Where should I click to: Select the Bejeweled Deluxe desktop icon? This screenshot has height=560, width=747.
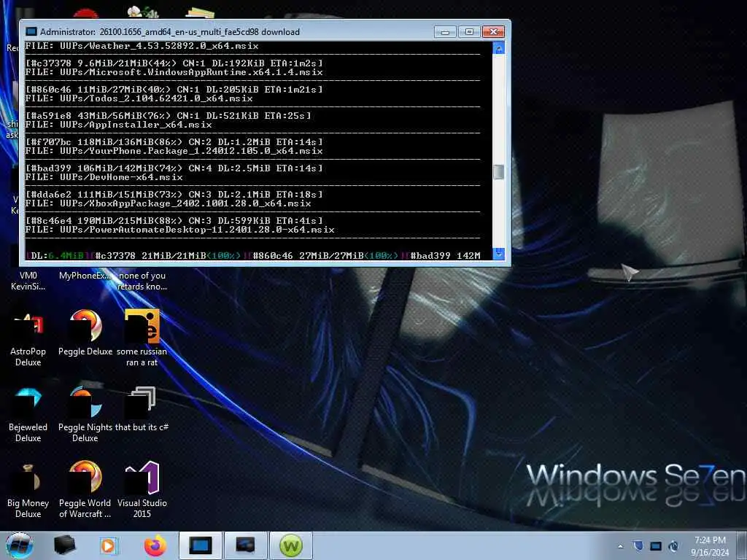click(x=28, y=414)
